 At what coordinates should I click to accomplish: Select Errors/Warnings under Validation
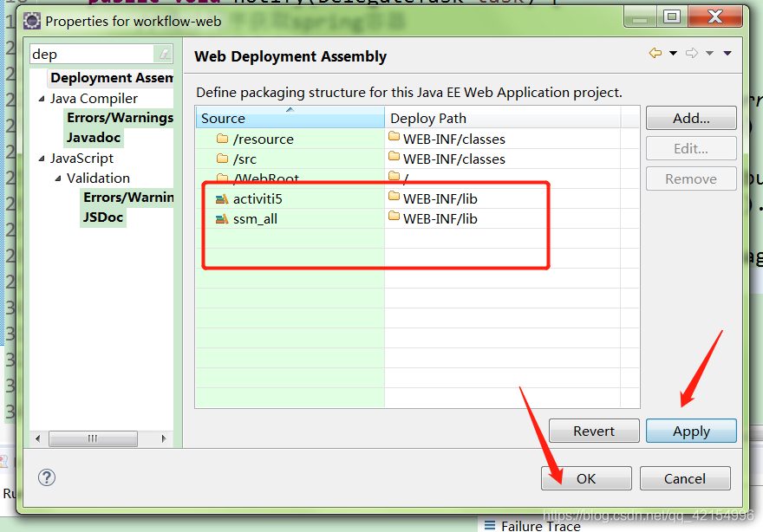(x=127, y=198)
